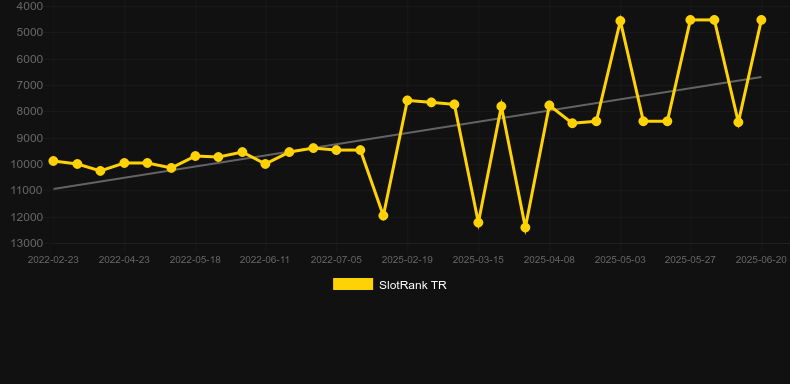Select the data point for 2025-02-19

click(x=408, y=101)
